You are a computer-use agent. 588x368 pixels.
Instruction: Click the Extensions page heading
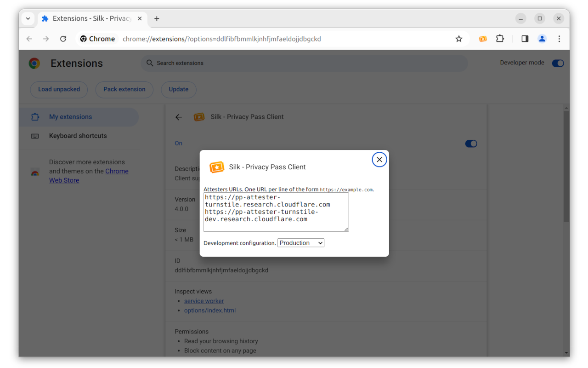coord(77,63)
